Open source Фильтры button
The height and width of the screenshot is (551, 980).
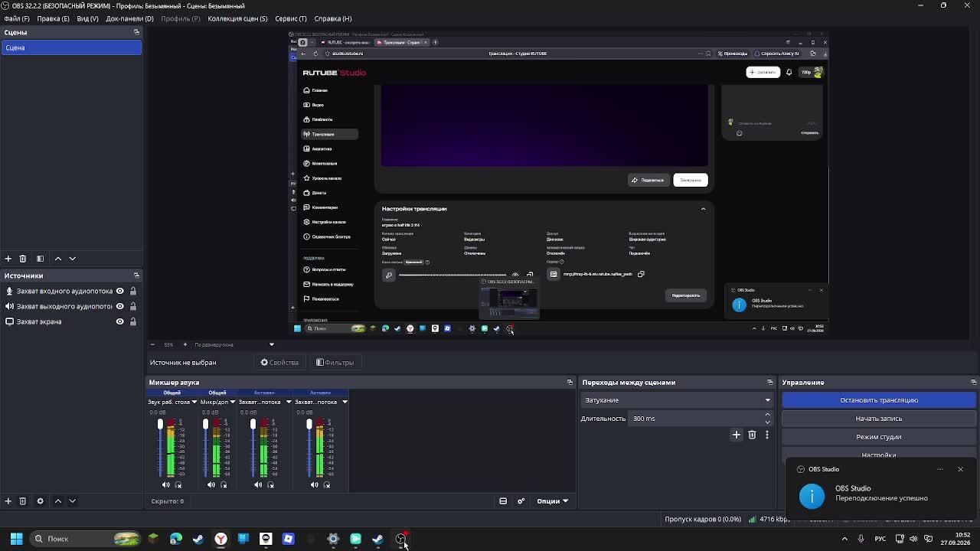tap(335, 363)
